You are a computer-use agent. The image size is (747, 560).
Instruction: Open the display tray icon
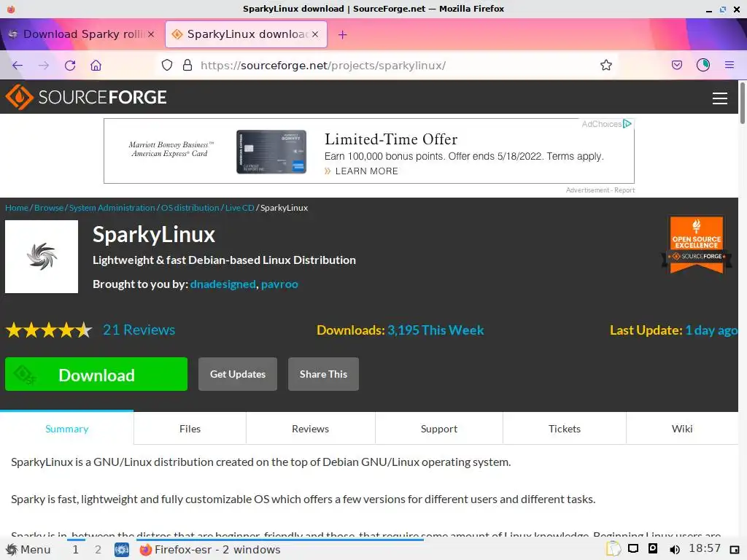(x=633, y=548)
